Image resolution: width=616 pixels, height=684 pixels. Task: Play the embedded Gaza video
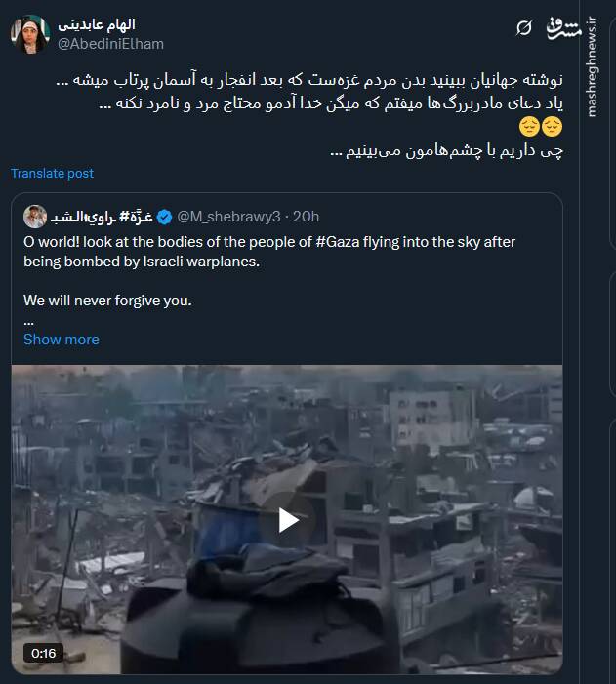(x=287, y=519)
